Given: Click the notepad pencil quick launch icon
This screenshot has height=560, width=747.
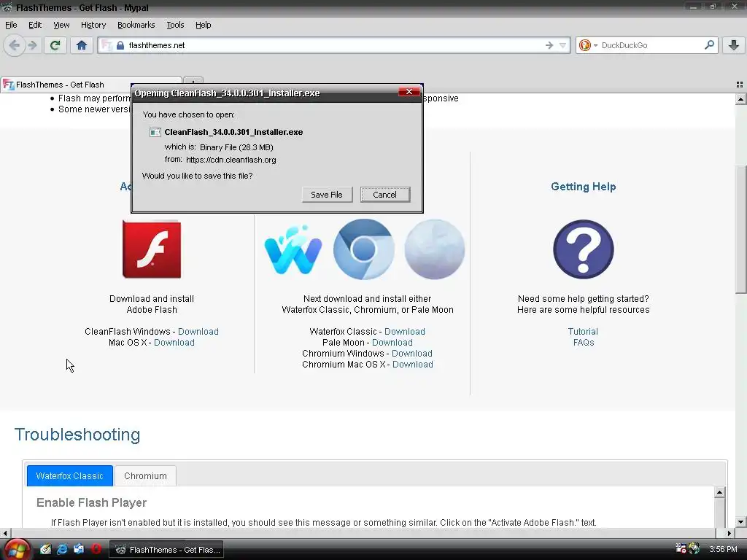Looking at the screenshot, I should [x=45, y=549].
